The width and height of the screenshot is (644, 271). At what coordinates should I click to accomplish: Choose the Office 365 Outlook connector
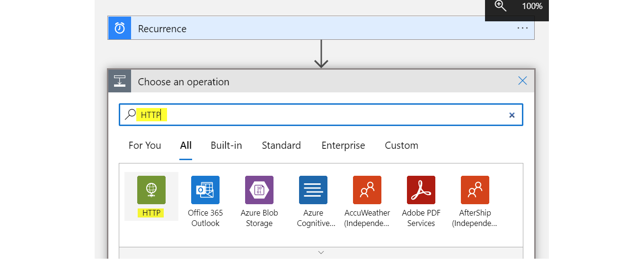pos(205,190)
